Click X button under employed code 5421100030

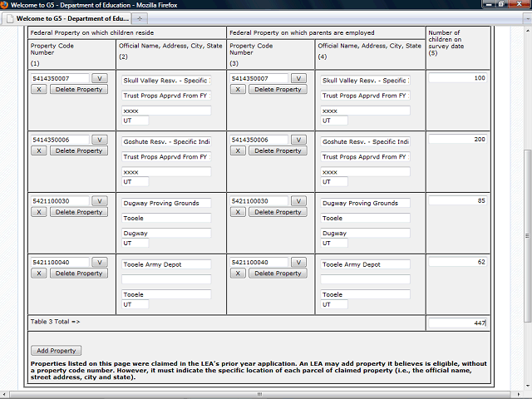(238, 212)
